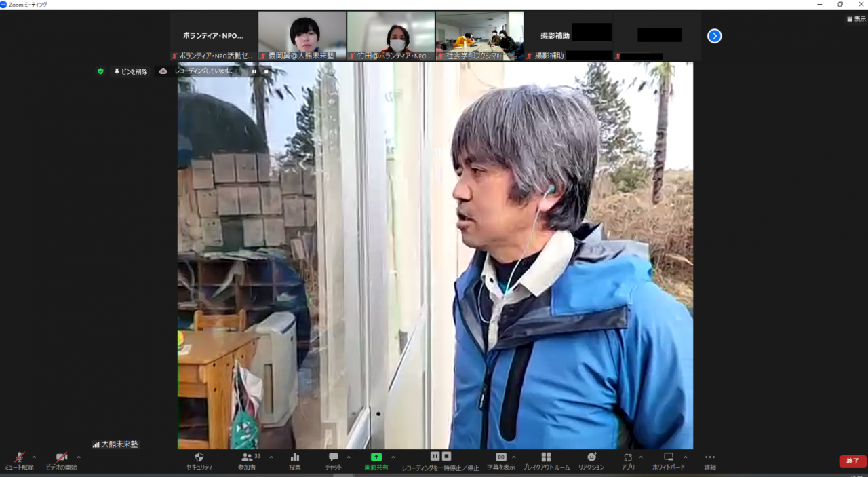
Task: Click the red 終了 end meeting button
Action: coord(852,461)
